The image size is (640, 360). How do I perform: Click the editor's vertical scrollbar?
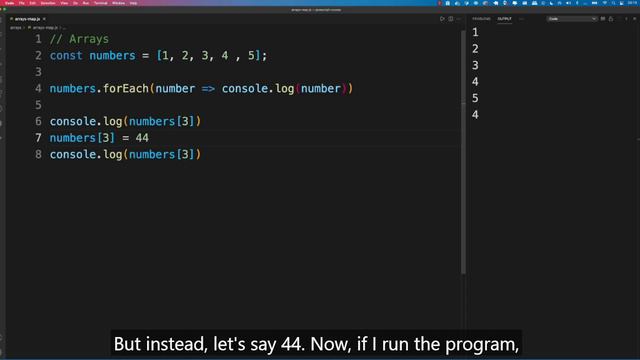[x=463, y=152]
